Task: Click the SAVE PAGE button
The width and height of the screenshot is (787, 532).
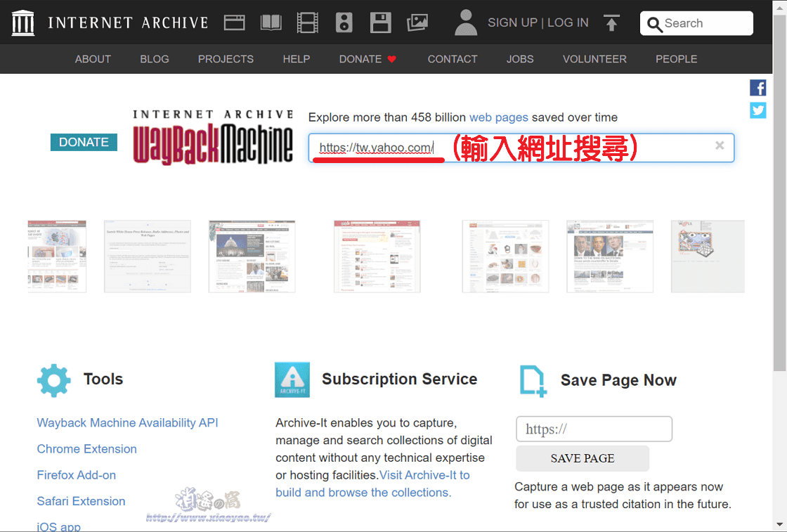Action: tap(583, 458)
